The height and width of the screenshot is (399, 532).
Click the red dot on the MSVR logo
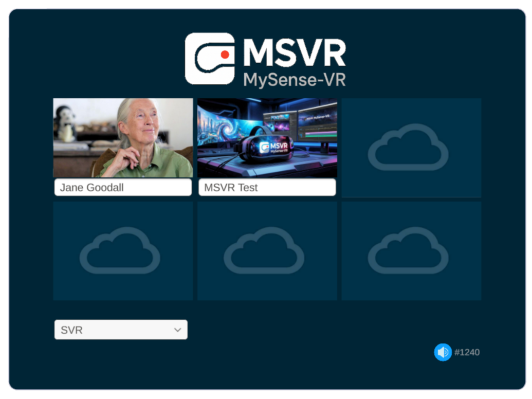pos(225,54)
